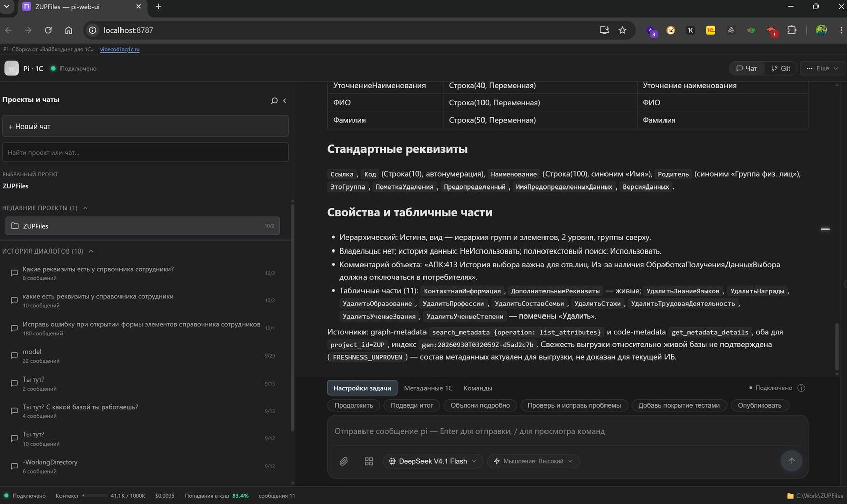Open the Мышление: Высокий dropdown
The height and width of the screenshot is (504, 847).
pyautogui.click(x=533, y=461)
